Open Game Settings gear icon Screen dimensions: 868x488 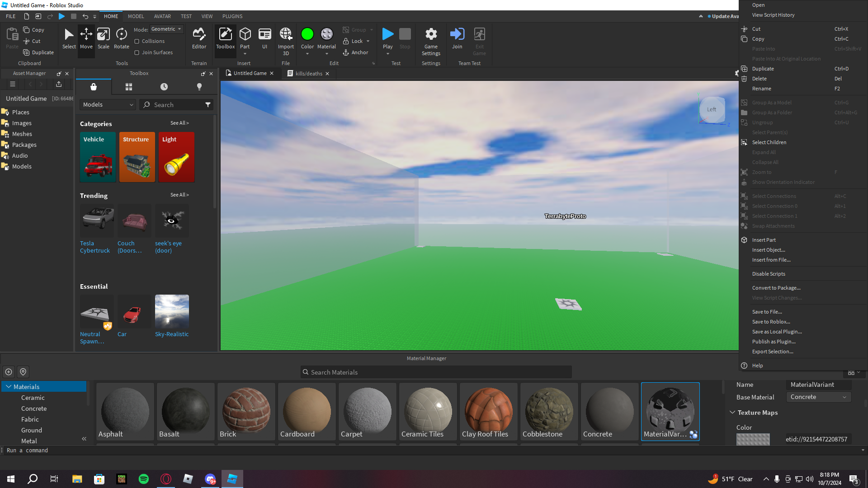point(431,34)
